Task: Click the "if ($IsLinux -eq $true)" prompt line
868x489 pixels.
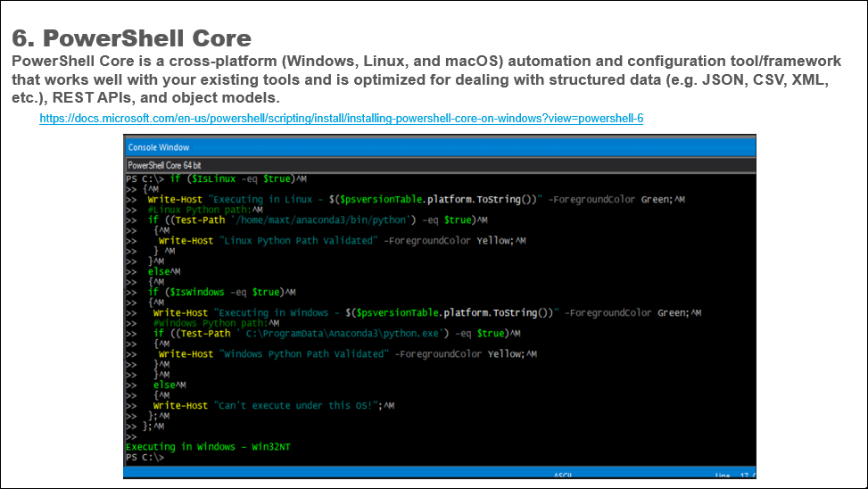Action: 216,178
